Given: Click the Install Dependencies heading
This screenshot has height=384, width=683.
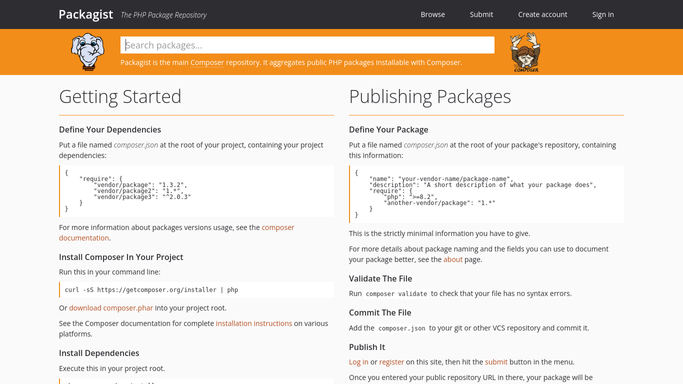Looking at the screenshot, I should click(x=99, y=353).
